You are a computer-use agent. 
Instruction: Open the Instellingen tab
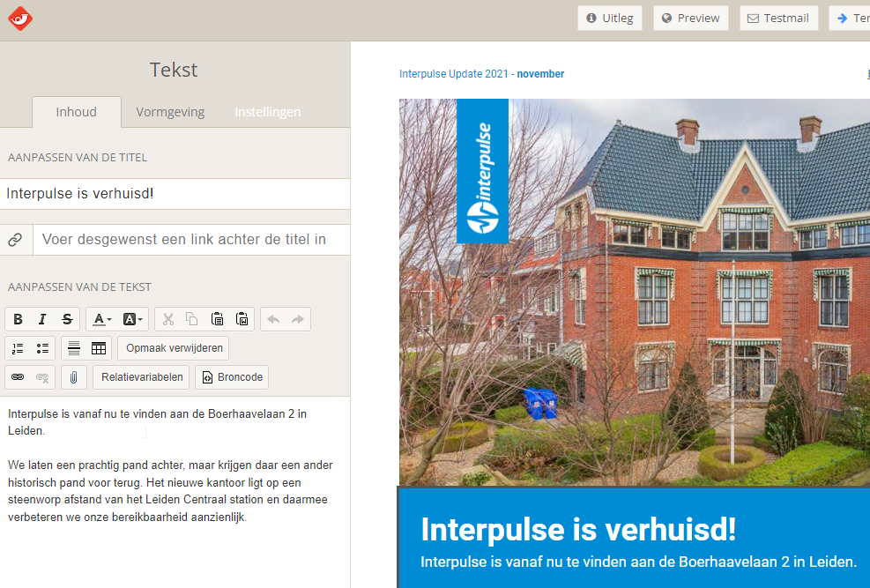click(x=267, y=112)
